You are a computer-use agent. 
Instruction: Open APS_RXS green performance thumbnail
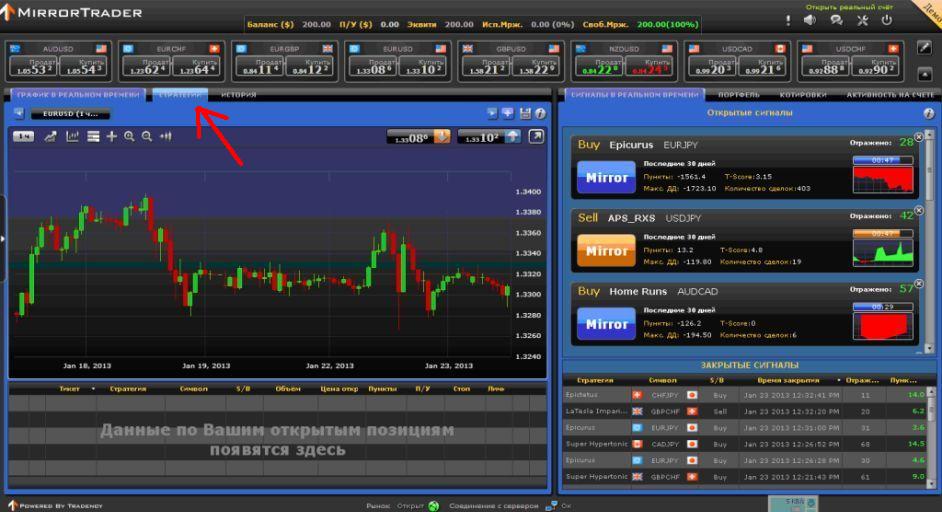883,252
